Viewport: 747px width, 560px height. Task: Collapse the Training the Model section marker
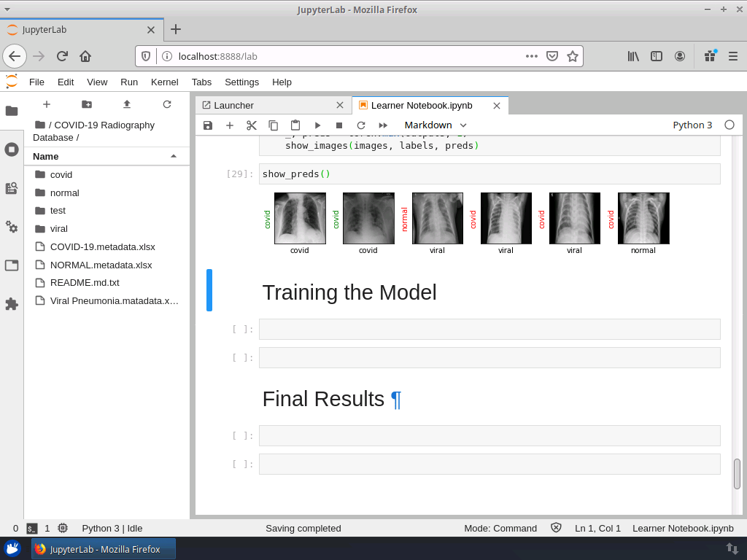(211, 290)
